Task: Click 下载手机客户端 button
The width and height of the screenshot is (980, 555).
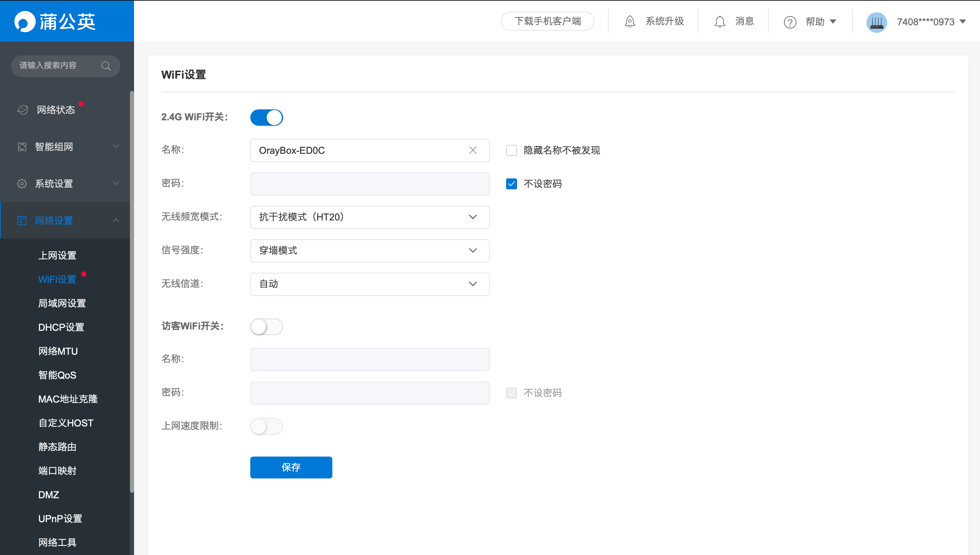Action: (547, 21)
